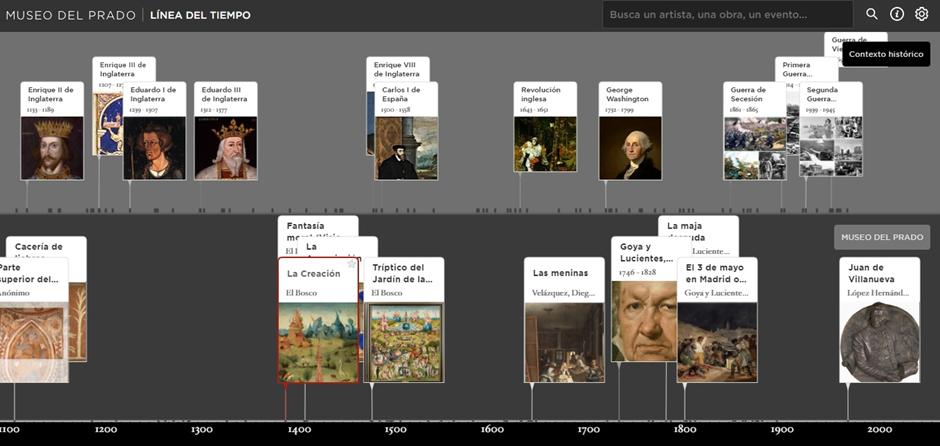Screen dimensions: 940x446
Task: Open the settings gear icon
Action: (922, 15)
